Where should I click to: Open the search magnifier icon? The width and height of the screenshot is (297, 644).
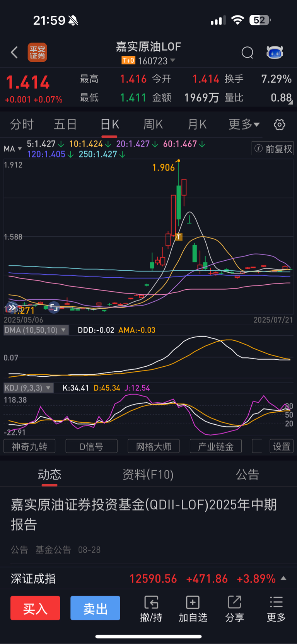pos(247,52)
